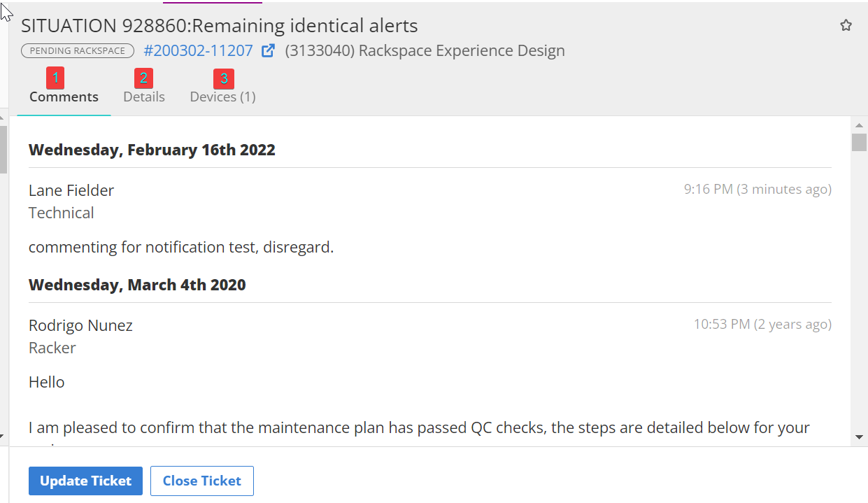
Task: Click the comments scrollbar down arrow
Action: point(859,437)
